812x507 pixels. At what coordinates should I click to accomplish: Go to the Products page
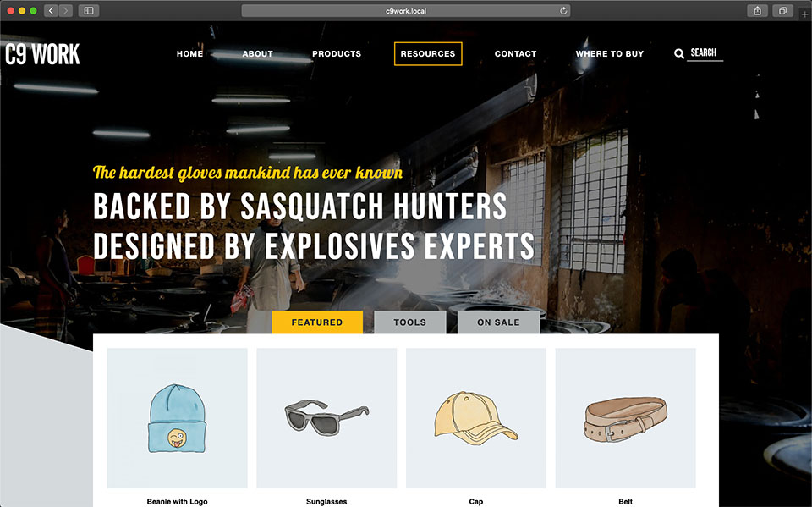pyautogui.click(x=337, y=54)
